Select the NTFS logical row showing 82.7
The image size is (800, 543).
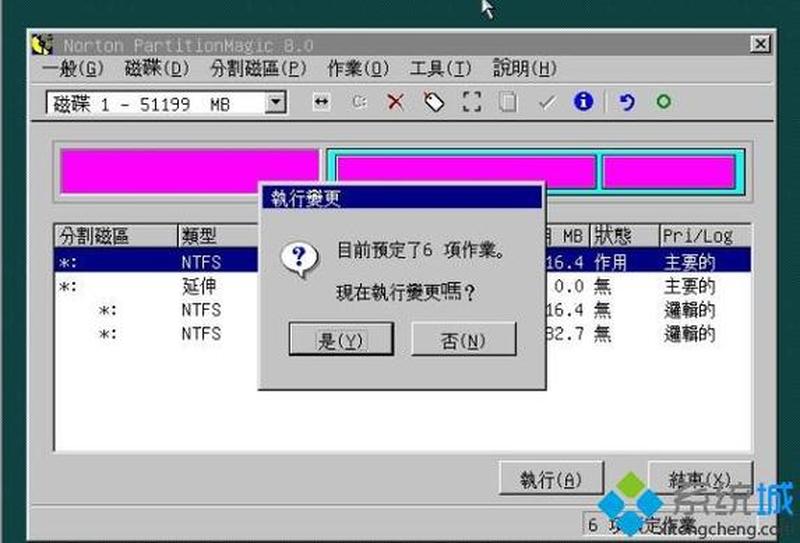tap(403, 334)
